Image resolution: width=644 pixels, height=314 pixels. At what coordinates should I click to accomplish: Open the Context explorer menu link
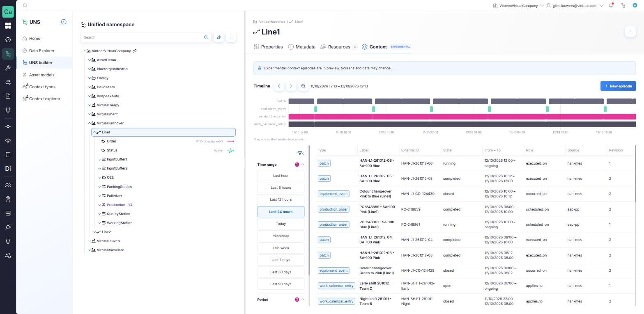click(44, 99)
